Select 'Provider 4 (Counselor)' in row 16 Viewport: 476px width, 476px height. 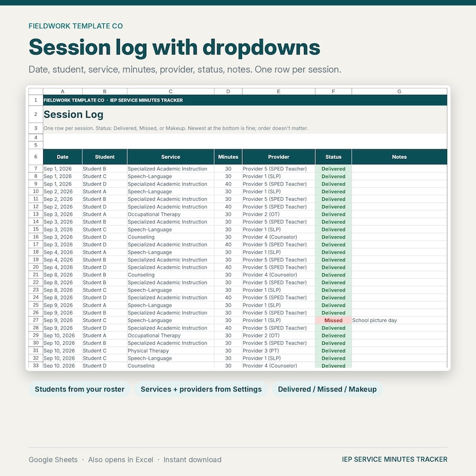(279, 237)
